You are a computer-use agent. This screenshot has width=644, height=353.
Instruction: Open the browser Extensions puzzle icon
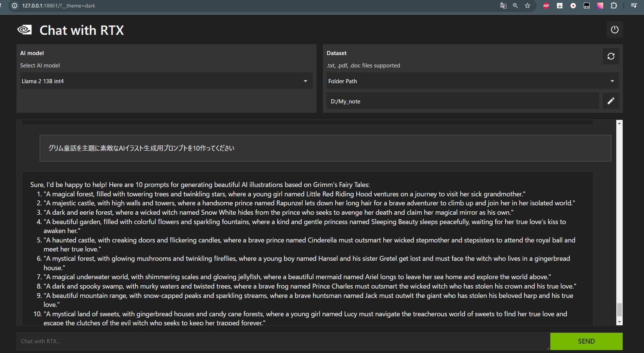[614, 6]
